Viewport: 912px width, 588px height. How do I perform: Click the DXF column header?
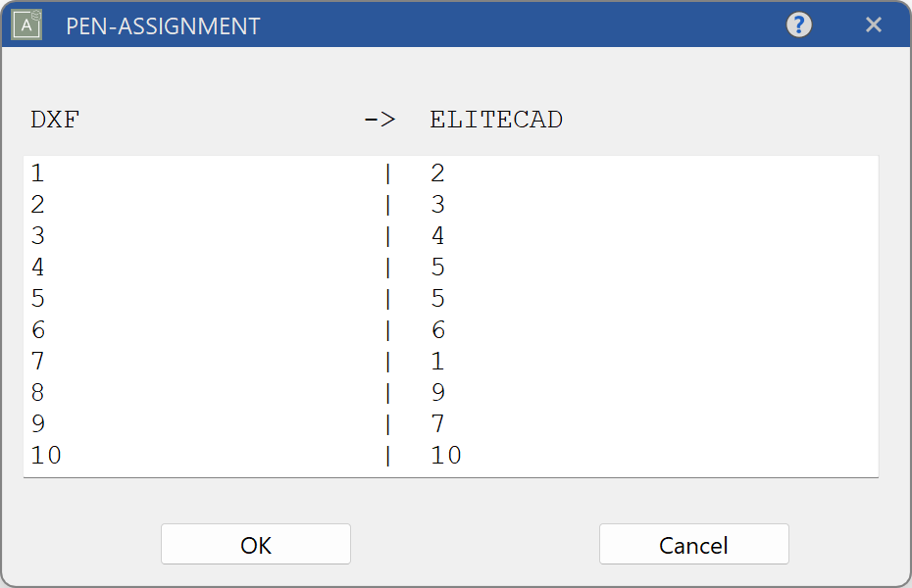(53, 120)
